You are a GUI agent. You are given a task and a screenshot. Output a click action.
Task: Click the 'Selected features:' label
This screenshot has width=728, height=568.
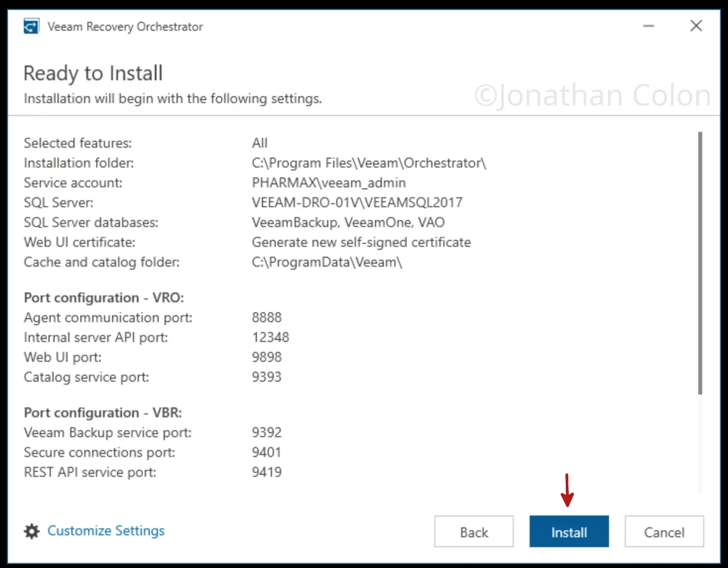78,143
